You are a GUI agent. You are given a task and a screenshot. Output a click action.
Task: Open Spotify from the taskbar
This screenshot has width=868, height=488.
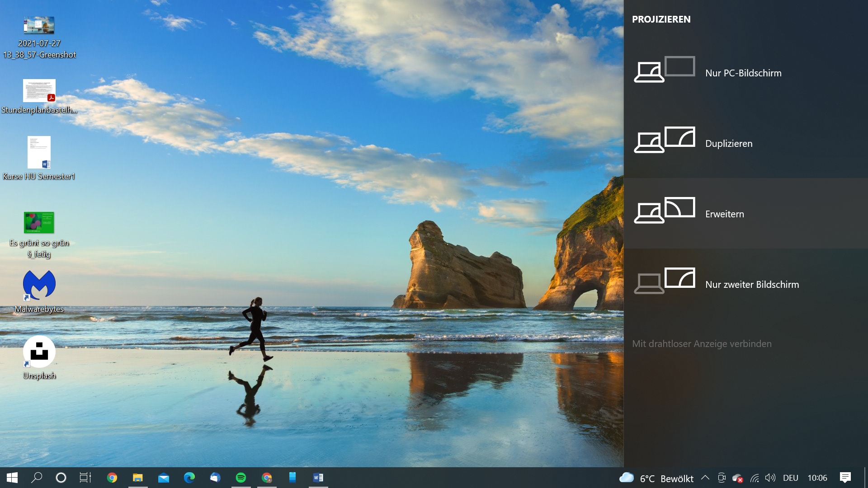[x=241, y=478]
